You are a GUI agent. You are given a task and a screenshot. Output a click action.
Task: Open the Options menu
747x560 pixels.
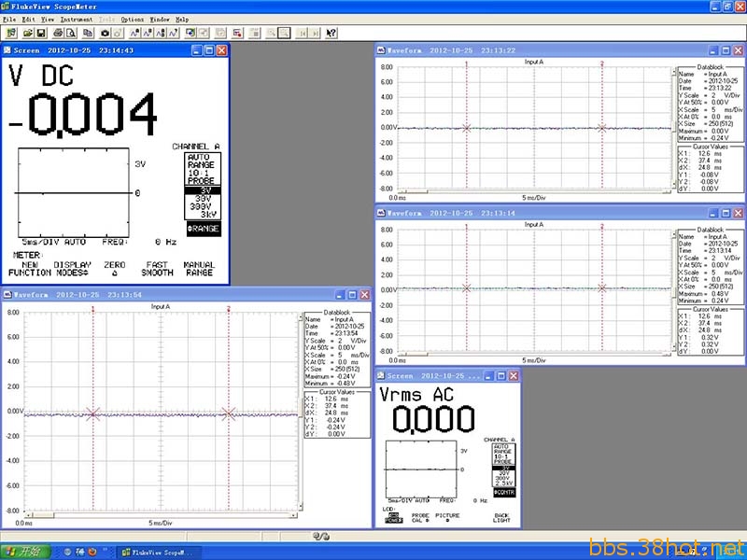click(x=132, y=20)
